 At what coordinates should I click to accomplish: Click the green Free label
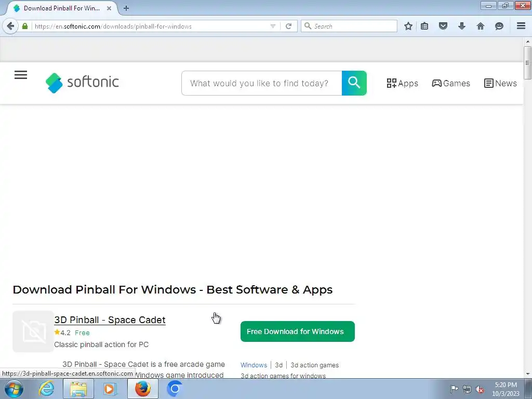(82, 333)
